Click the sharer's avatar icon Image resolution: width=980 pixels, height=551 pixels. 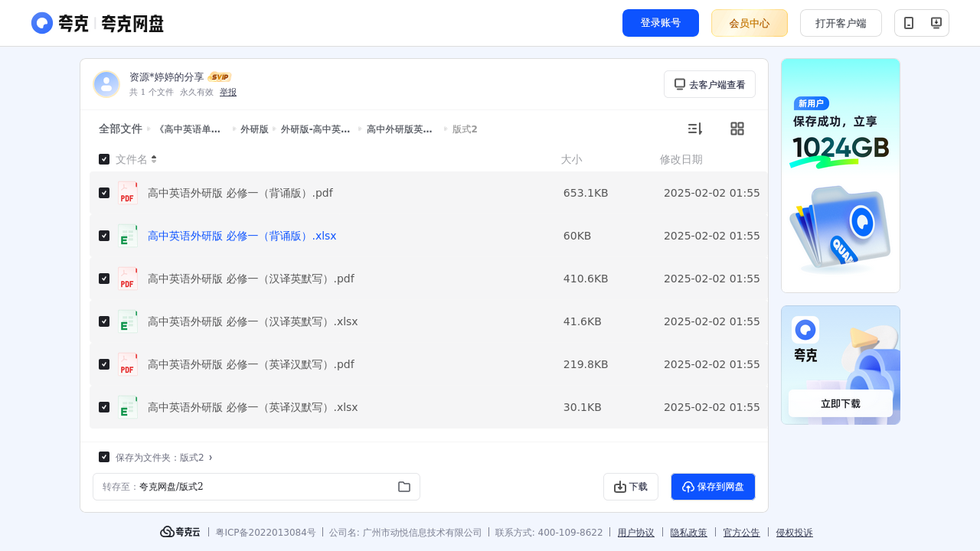pyautogui.click(x=106, y=84)
